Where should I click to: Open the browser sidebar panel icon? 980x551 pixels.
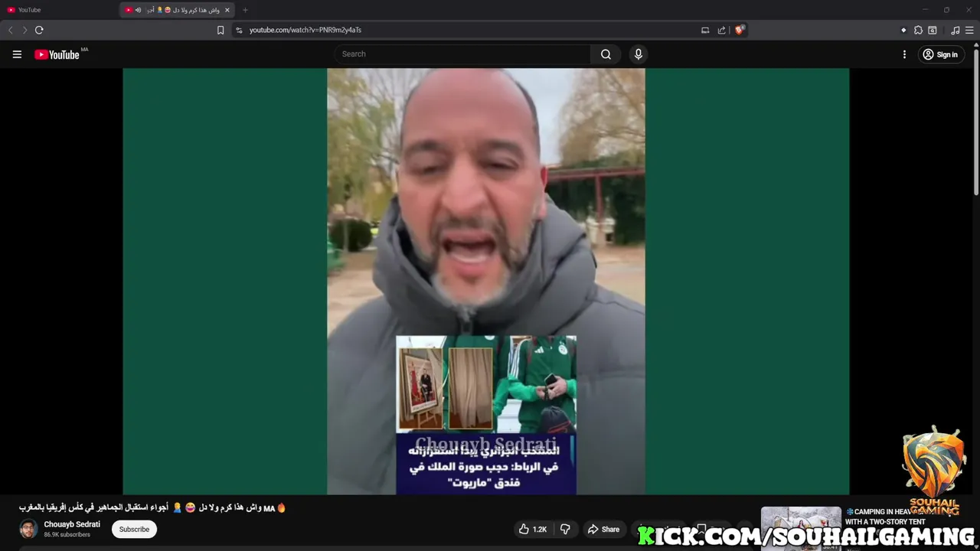933,30
